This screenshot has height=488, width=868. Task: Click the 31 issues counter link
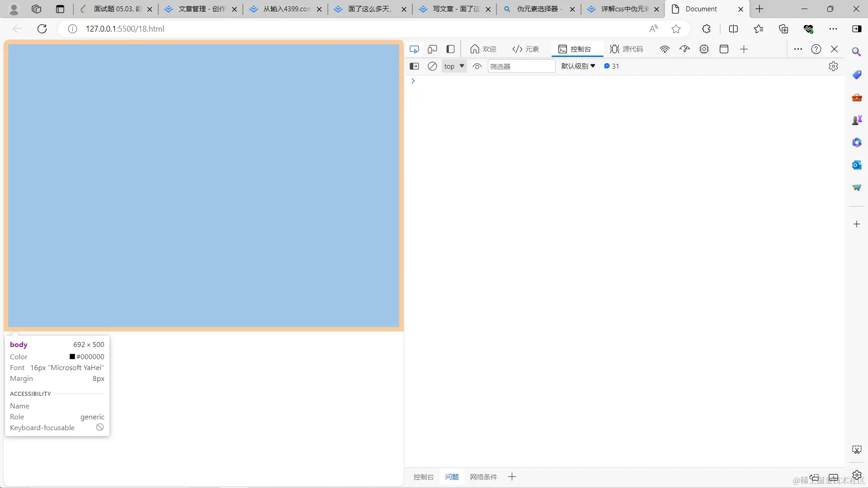[x=612, y=66]
